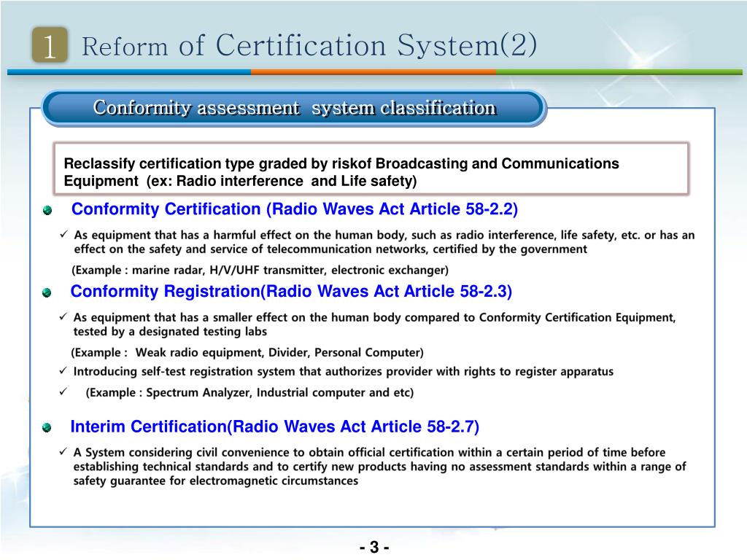Click the green bullet beside Interim Certification
The height and width of the screenshot is (560, 747).
click(47, 427)
